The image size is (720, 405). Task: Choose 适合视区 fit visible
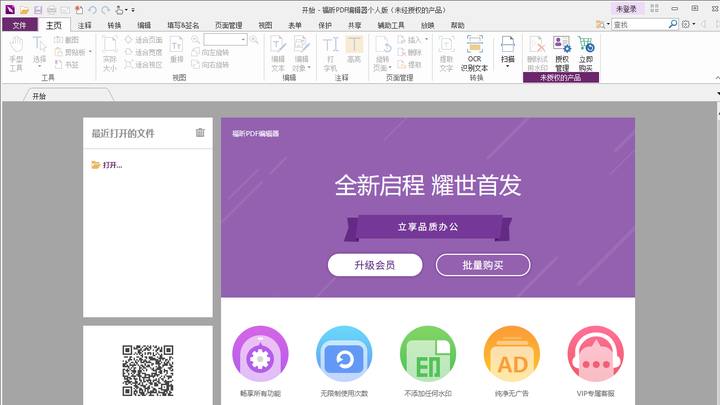143,65
